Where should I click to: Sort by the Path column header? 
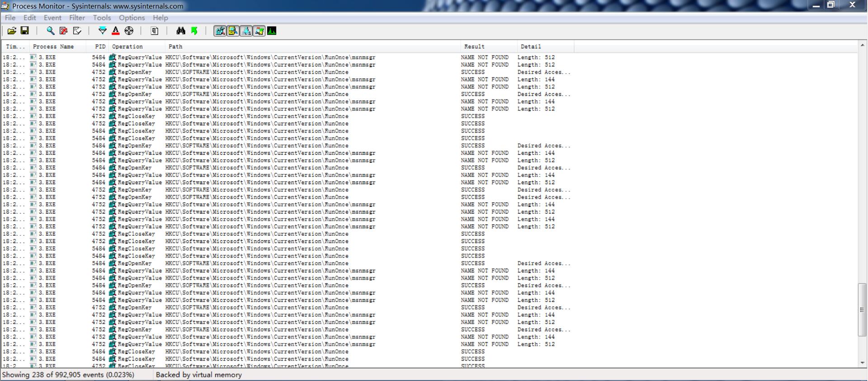pyautogui.click(x=313, y=47)
